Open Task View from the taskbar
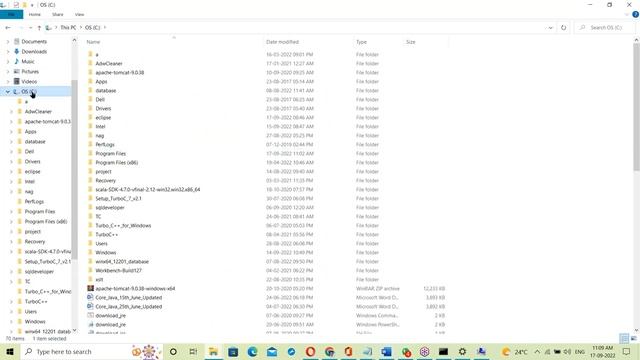Screen dimensions: 640x360 click(x=193, y=351)
